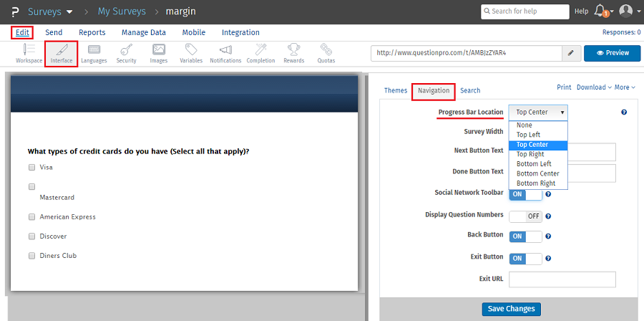Viewport: 644px width, 321px height.
Task: Open the Languages settings icon
Action: pos(94,54)
